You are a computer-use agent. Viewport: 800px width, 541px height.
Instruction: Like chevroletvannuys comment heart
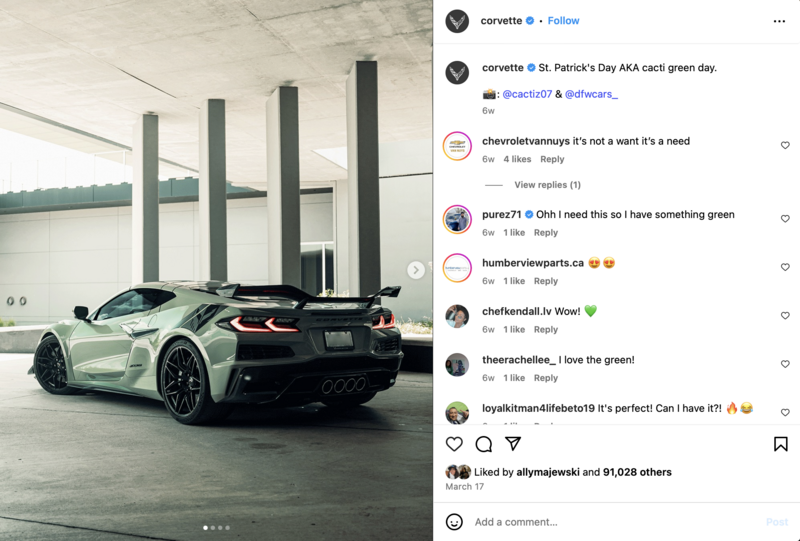point(785,145)
